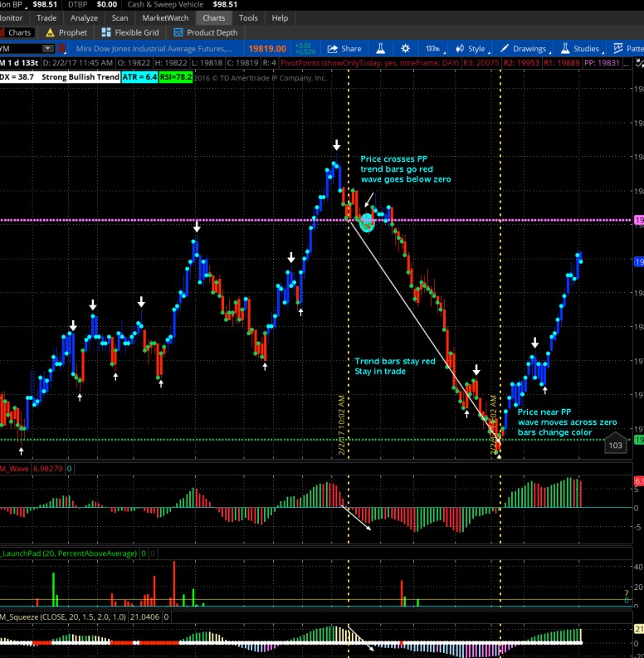The width and height of the screenshot is (644, 658).
Task: Click the cyan circle marker at pivot cross
Action: pyautogui.click(x=366, y=221)
